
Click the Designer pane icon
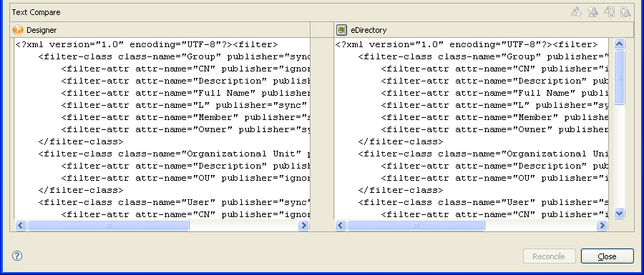pos(18,30)
